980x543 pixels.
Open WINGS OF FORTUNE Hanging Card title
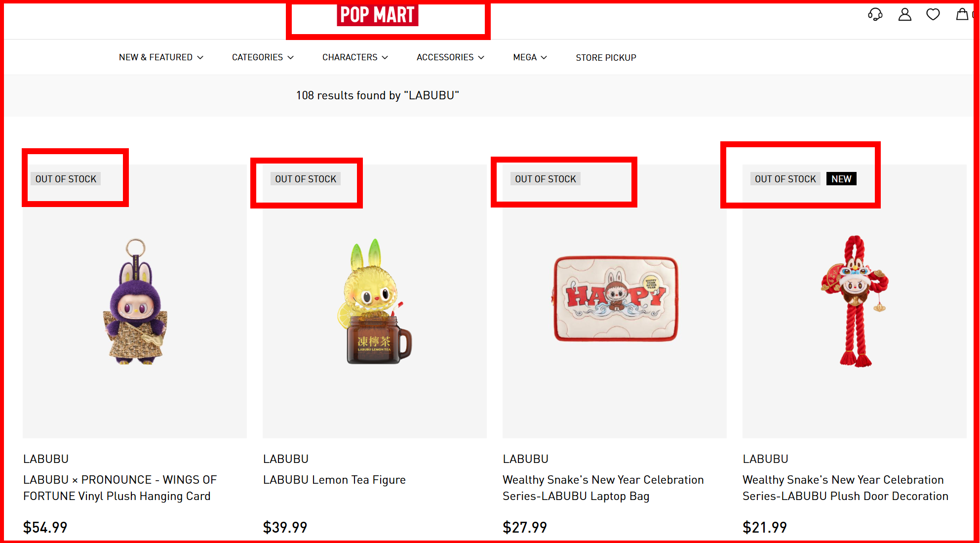tap(119, 488)
